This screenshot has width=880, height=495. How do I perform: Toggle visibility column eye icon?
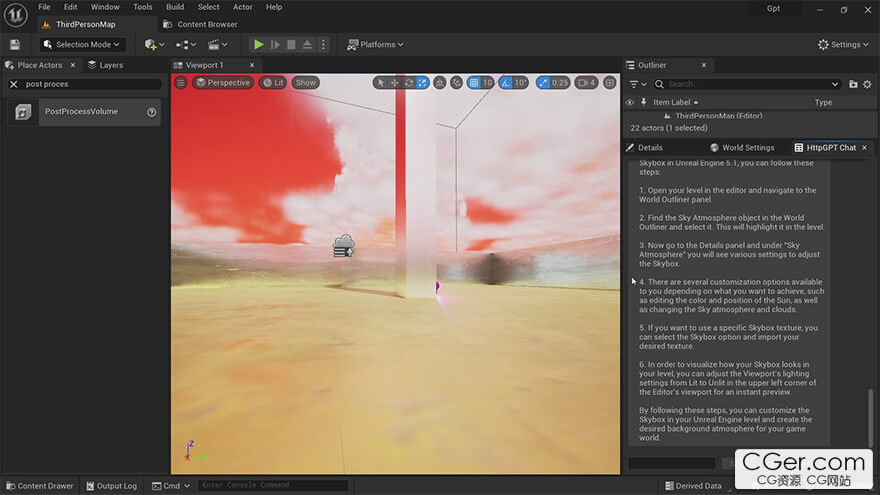click(630, 103)
